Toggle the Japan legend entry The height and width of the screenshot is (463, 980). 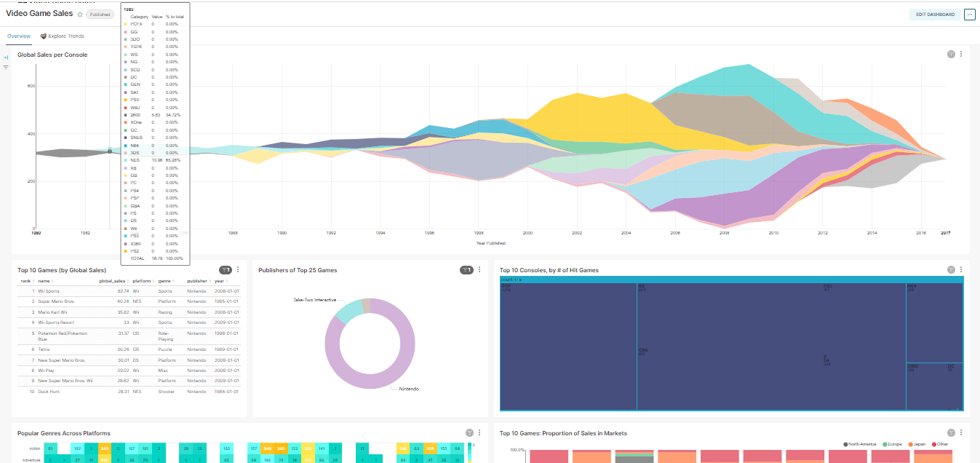[918, 443]
